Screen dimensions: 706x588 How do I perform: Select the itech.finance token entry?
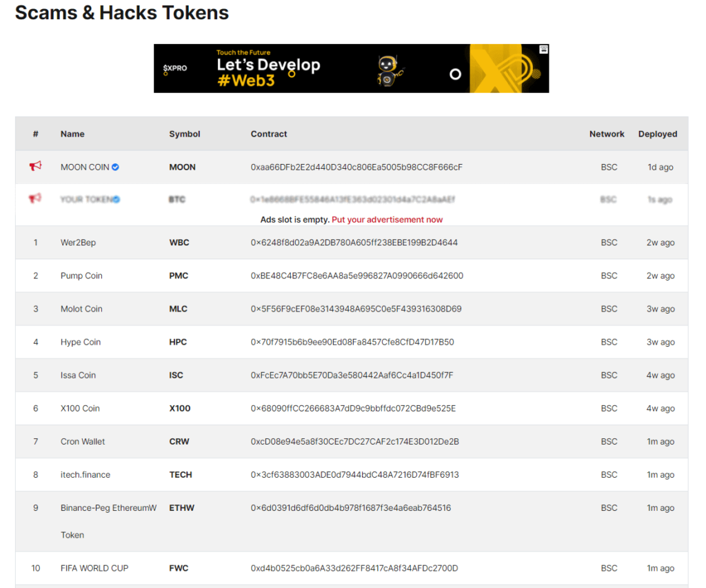[85, 474]
